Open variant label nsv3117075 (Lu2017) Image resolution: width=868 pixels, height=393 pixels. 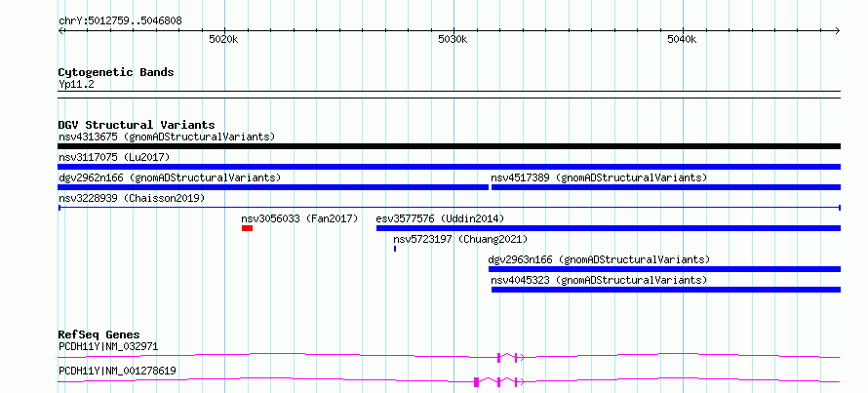pos(114,157)
